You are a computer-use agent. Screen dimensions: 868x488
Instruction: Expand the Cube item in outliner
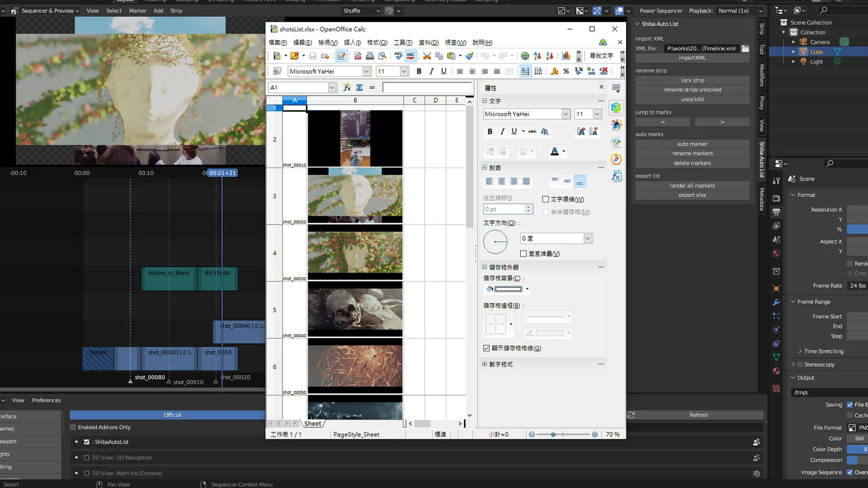click(x=794, y=52)
